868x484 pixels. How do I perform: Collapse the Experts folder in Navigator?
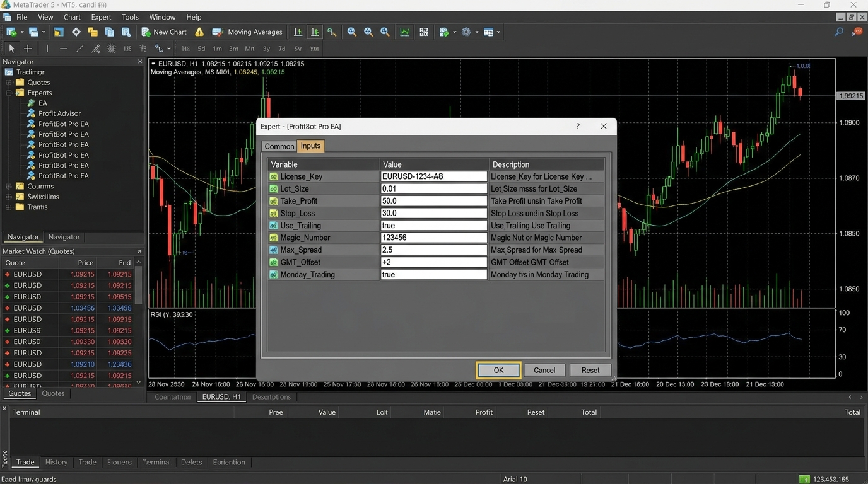coord(9,93)
